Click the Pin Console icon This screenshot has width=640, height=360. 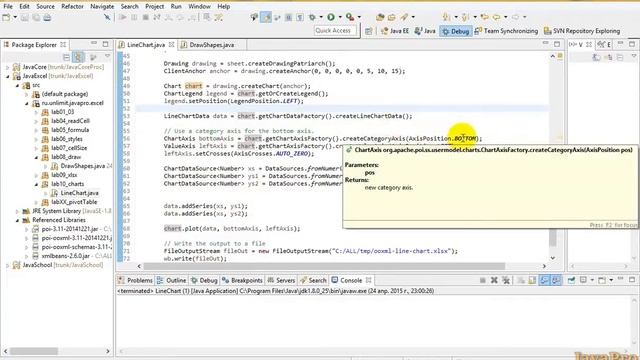(571, 280)
